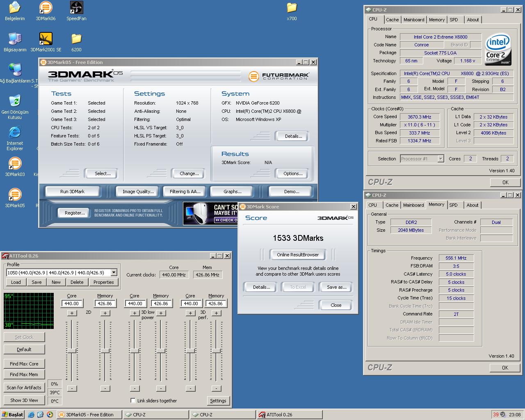This screenshot has height=420, width=525.
Task: Increase 2D Core clock with plus button
Action: coord(72,313)
